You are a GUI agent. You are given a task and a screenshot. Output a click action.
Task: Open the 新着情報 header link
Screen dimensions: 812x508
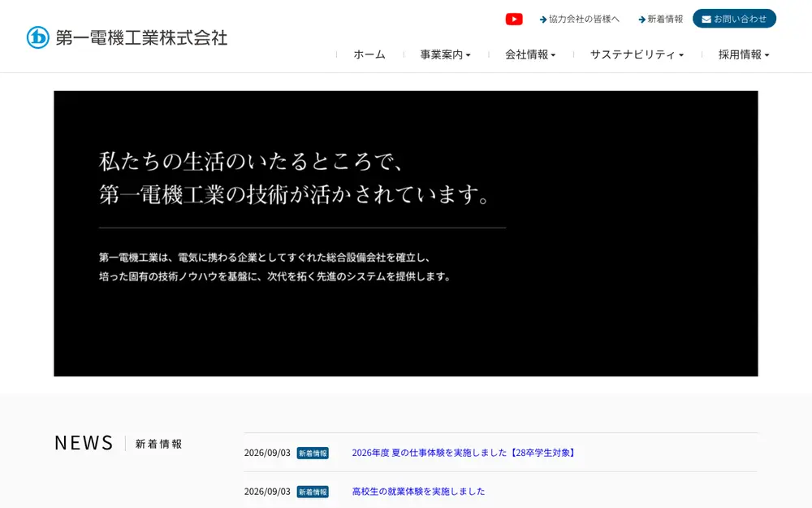(661, 20)
